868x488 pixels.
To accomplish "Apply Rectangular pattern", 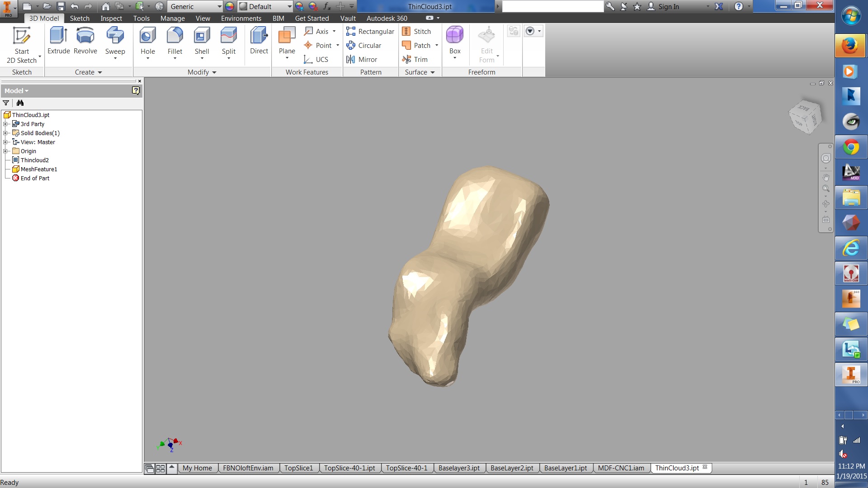I will pyautogui.click(x=370, y=31).
